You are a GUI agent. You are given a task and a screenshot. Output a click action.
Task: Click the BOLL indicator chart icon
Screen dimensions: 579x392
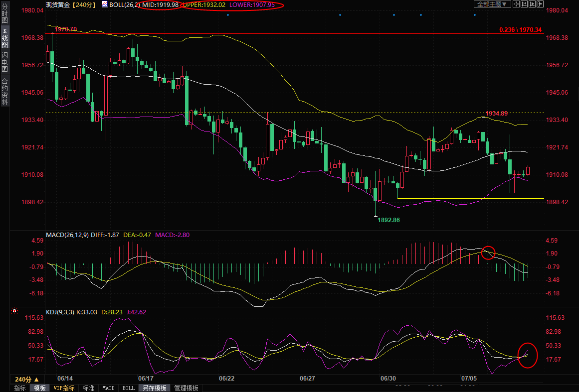pyautogui.click(x=104, y=4)
